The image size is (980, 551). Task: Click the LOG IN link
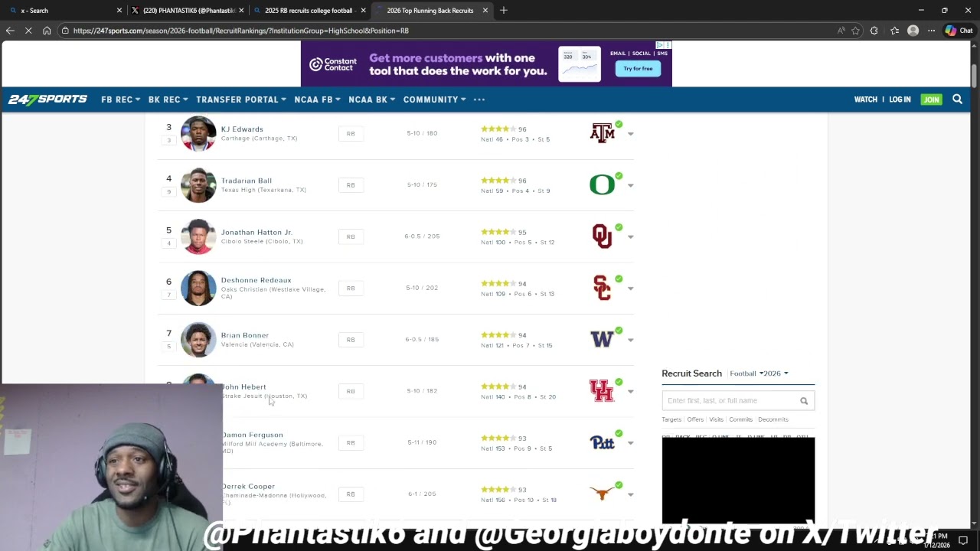(x=900, y=99)
